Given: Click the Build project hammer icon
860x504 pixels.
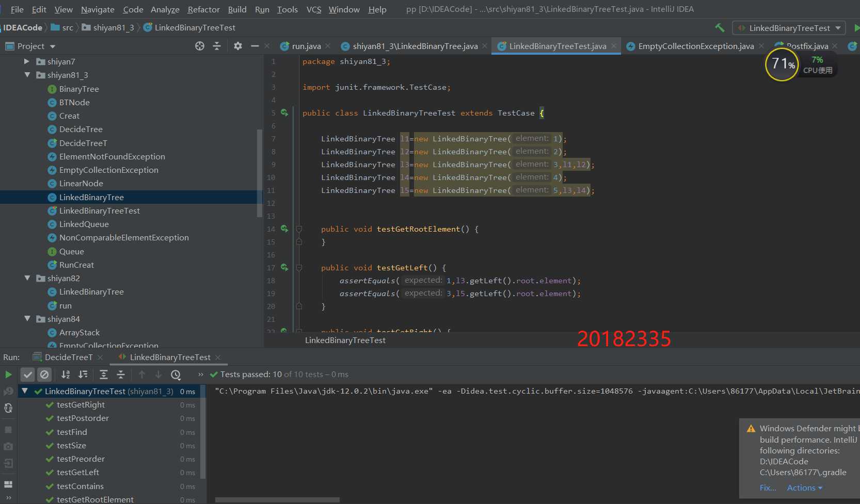Looking at the screenshot, I should 720,28.
